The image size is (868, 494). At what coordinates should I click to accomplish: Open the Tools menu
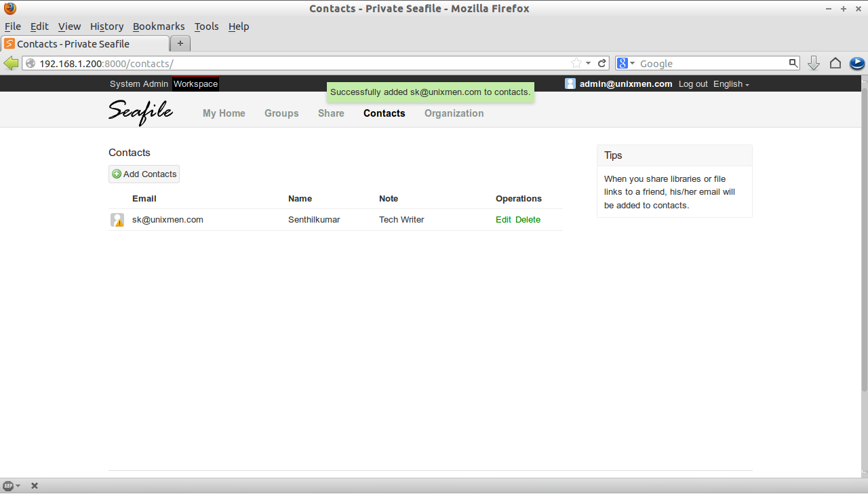tap(206, 26)
